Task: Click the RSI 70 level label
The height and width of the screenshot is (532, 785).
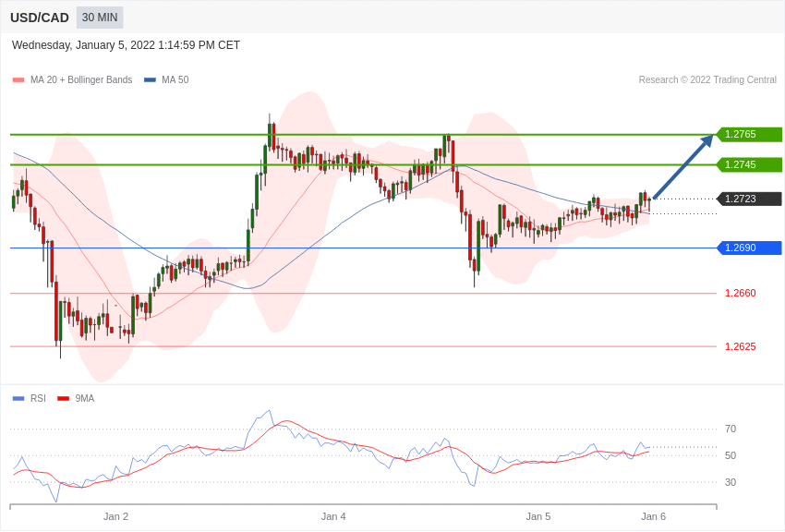Action: click(731, 429)
